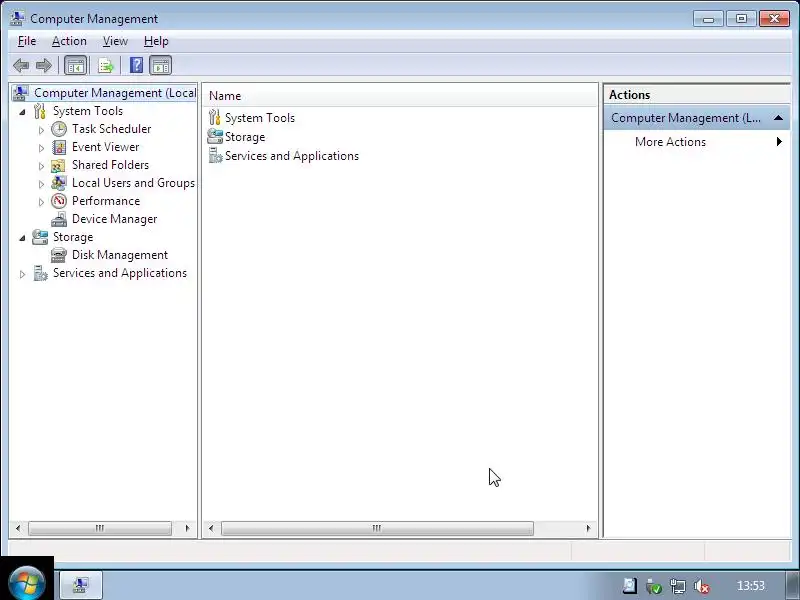Image resolution: width=800 pixels, height=600 pixels.
Task: Click Services and Applications tree icon
Action: point(40,273)
